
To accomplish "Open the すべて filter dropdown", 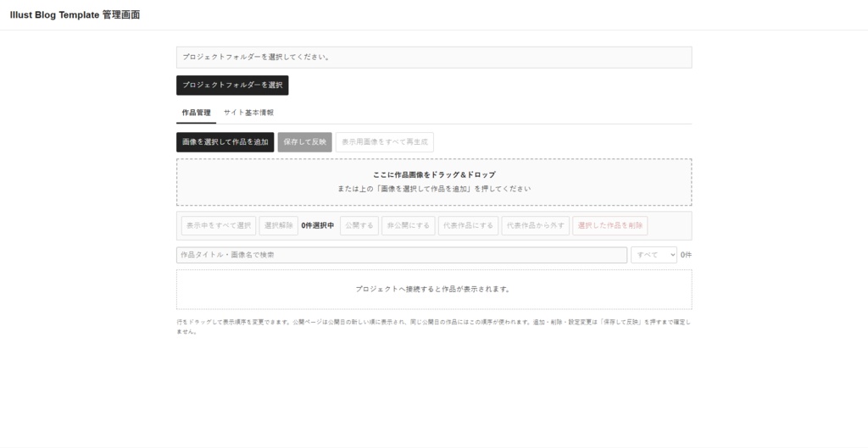I will coord(654,255).
